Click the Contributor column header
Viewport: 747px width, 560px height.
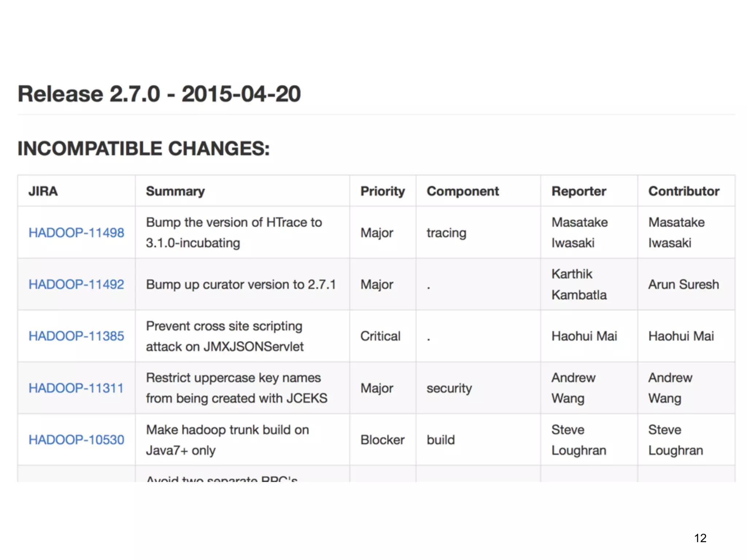[x=684, y=191]
